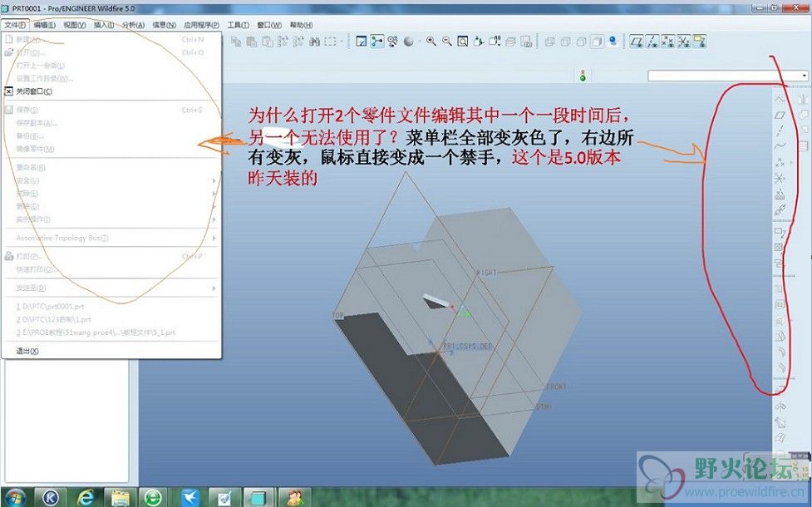Select 保存副本(A)... in the File menu
This screenshot has height=507, width=812.
[x=111, y=123]
